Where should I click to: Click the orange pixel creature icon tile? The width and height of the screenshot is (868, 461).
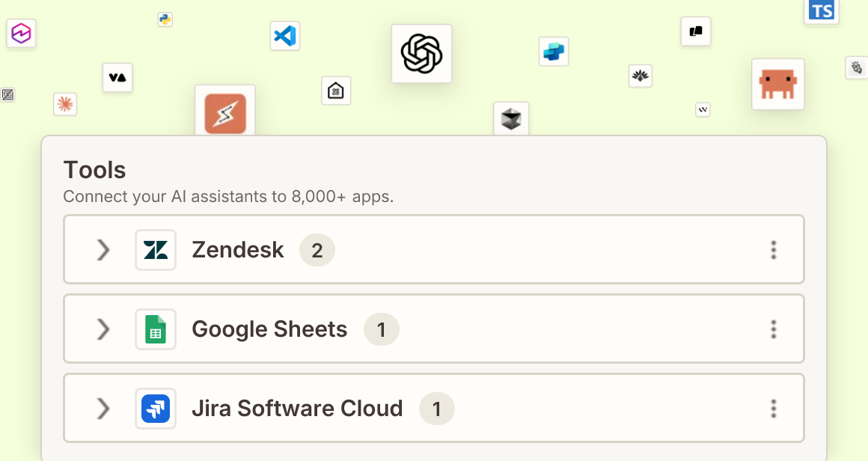777,84
